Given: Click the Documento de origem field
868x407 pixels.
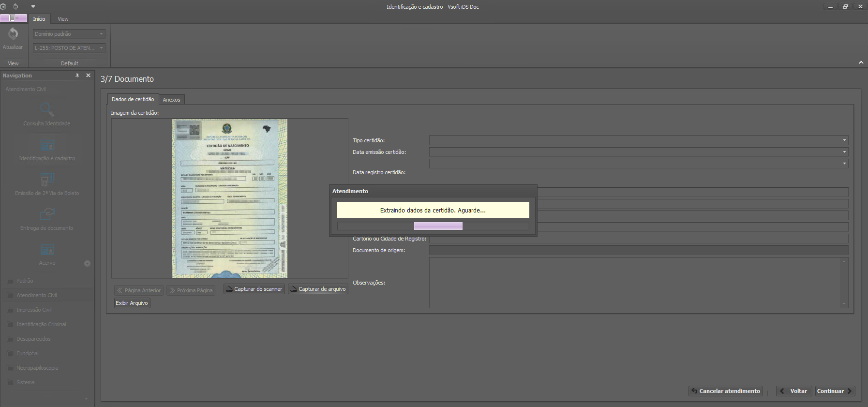Looking at the screenshot, I should (639, 250).
